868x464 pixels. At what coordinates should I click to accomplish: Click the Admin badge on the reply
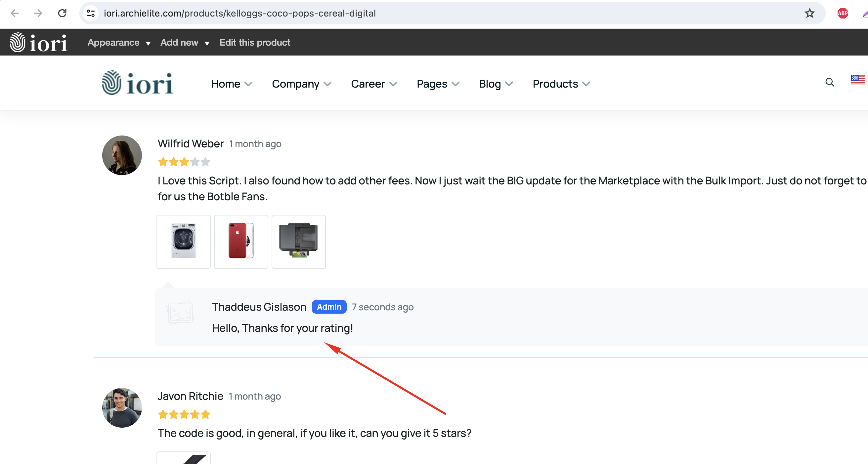(x=329, y=307)
